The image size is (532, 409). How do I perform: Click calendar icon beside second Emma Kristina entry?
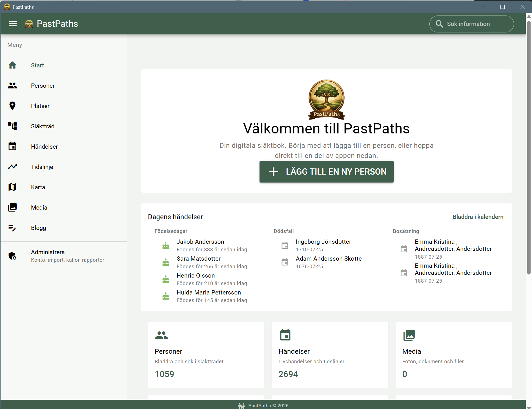(x=404, y=273)
